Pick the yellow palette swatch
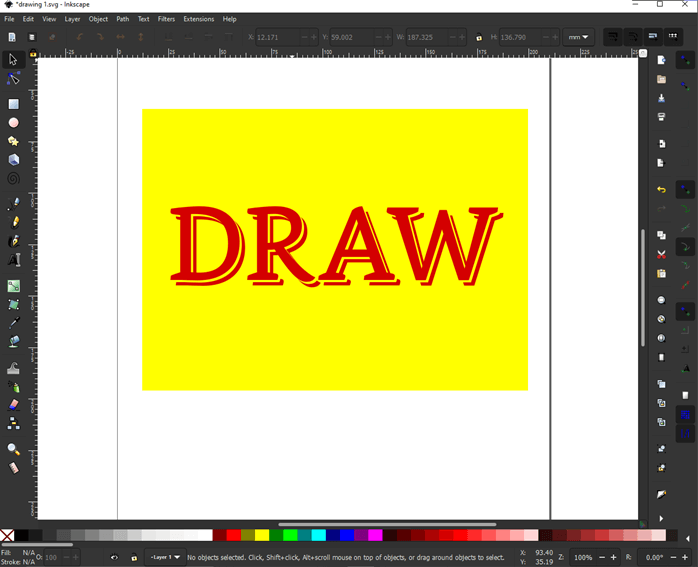The width and height of the screenshot is (698, 567). point(262,535)
